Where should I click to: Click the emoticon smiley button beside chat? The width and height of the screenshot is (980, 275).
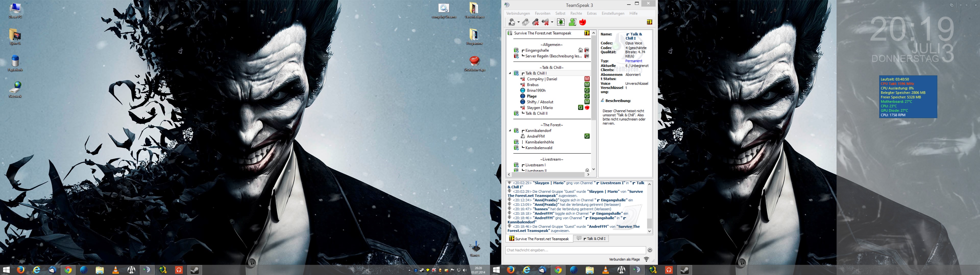650,250
